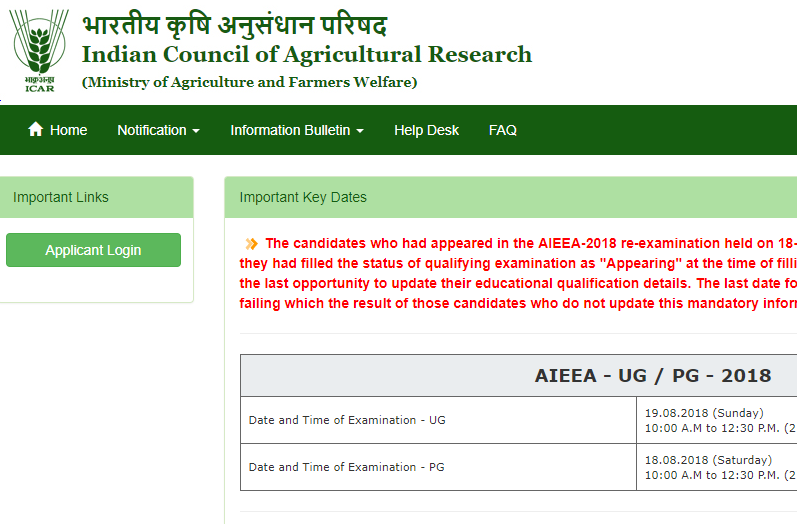Click the Ministry of Agriculture subtitle text
The height and width of the screenshot is (524, 797).
[250, 82]
